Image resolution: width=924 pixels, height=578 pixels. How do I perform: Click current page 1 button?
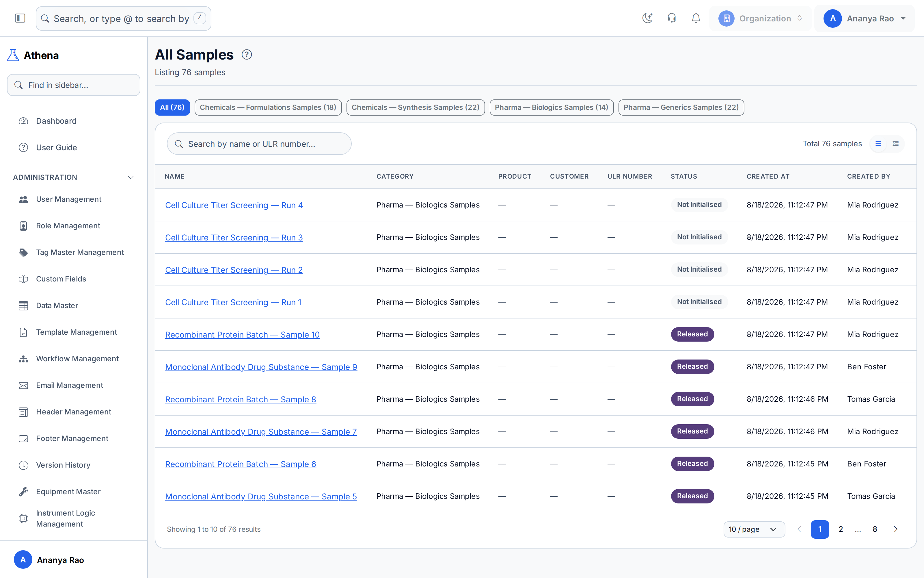(x=820, y=529)
